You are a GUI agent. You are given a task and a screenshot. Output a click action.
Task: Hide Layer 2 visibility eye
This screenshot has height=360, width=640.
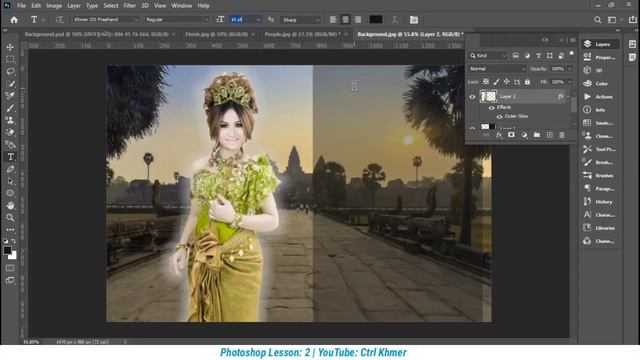(x=472, y=97)
